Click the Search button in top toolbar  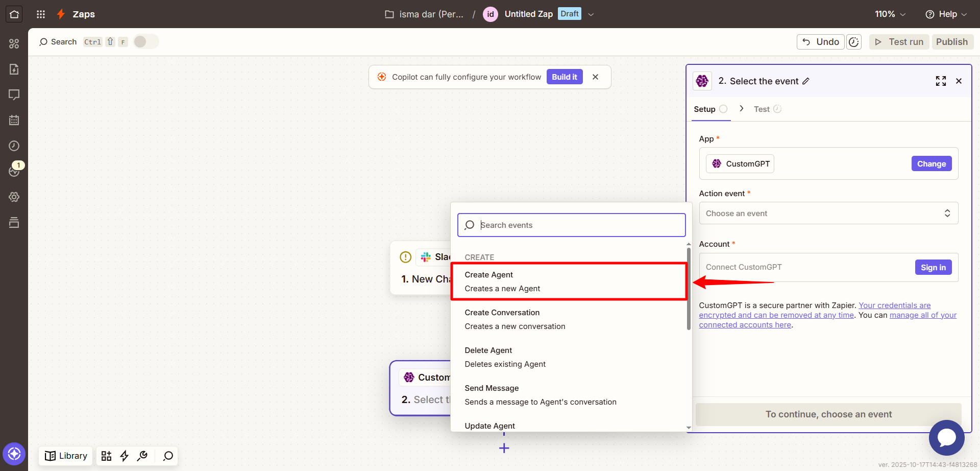click(58, 42)
